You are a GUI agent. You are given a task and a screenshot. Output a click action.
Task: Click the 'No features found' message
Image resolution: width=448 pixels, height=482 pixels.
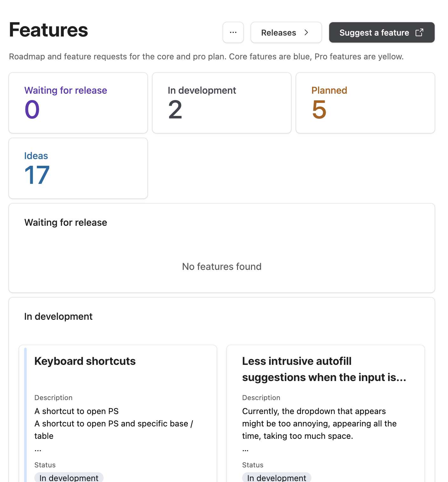222,266
